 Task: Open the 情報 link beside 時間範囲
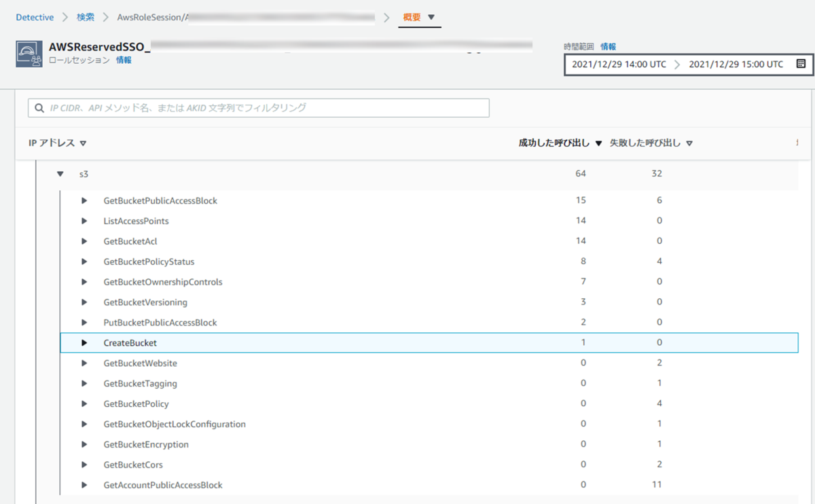(x=609, y=47)
